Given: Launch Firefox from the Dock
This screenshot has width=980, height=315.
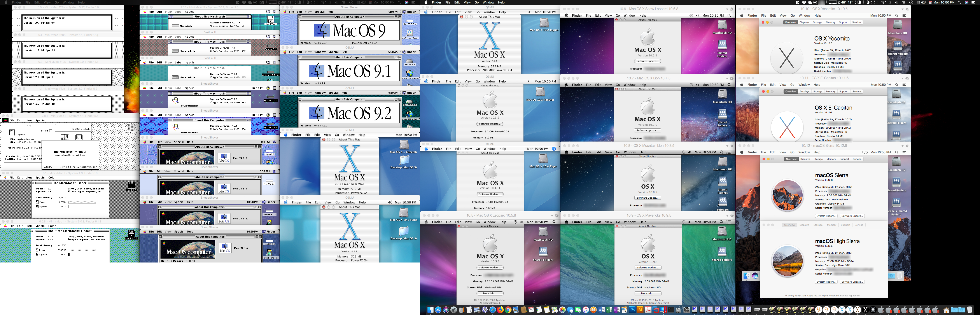Looking at the screenshot, I should click(x=500, y=310).
